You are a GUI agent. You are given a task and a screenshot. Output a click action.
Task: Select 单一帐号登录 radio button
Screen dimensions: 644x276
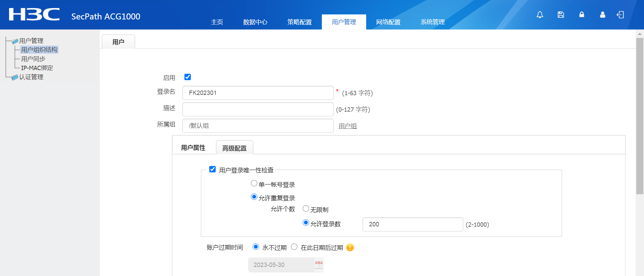click(254, 183)
